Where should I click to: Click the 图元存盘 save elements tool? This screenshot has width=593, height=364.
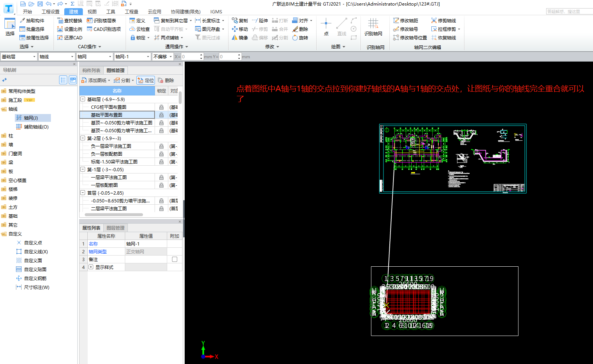point(208,29)
